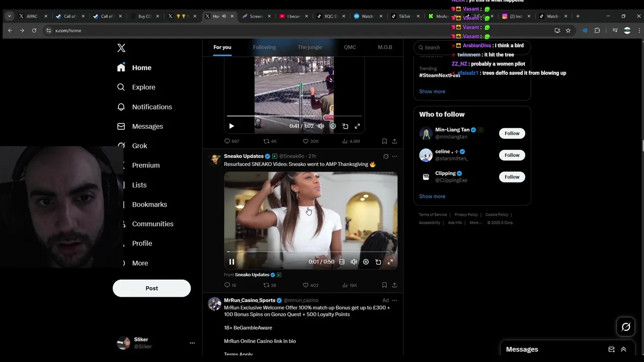Show more under Who to follow
644x362 pixels.
click(432, 197)
